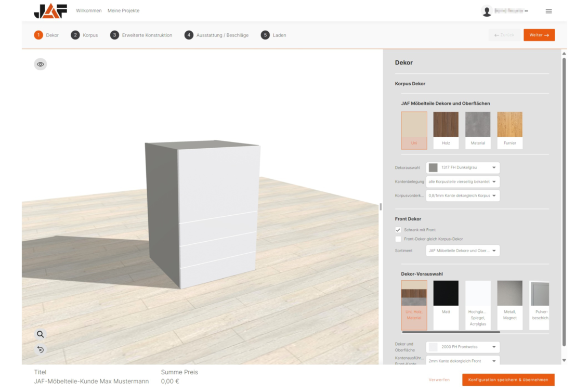Open the hamburger menu
Image resolution: width=588 pixels, height=392 pixels.
click(x=548, y=11)
